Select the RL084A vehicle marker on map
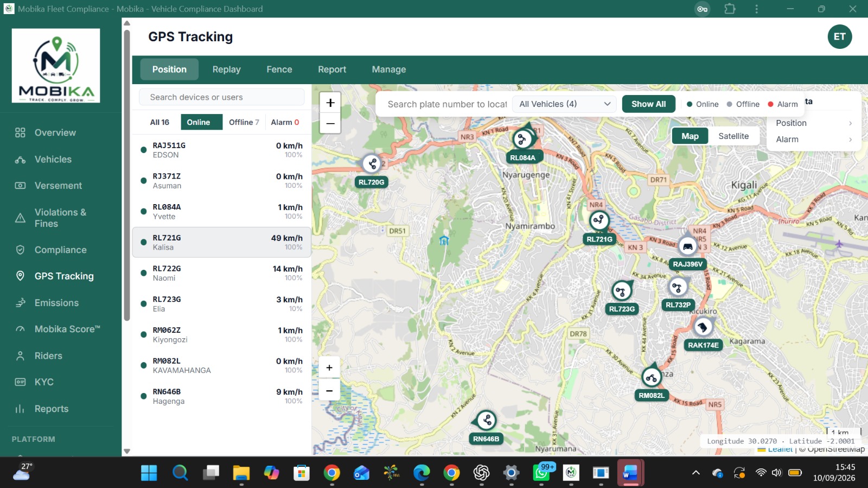Screen dimensions: 868x488 click(522, 140)
